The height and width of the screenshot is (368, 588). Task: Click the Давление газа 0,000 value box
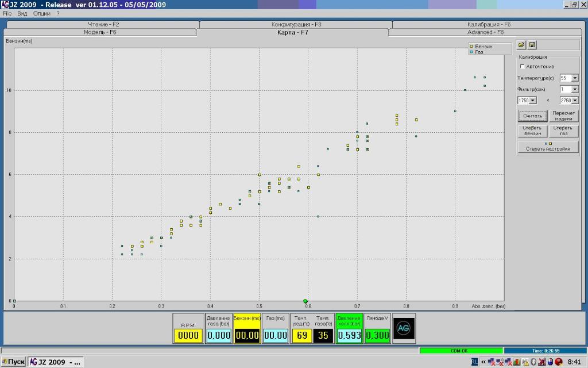coord(219,335)
